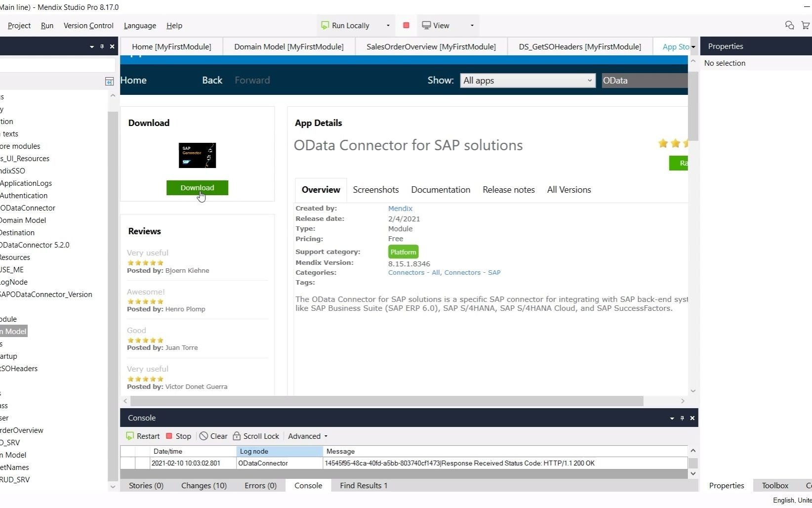Screen dimensions: 812x508
Task: Open the App Store cart icon
Action: point(806,25)
